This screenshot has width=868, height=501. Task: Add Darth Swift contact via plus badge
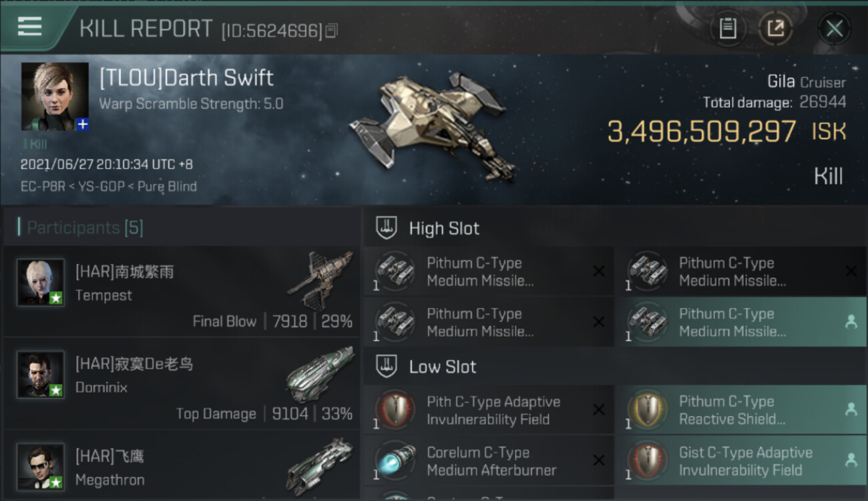(x=82, y=124)
